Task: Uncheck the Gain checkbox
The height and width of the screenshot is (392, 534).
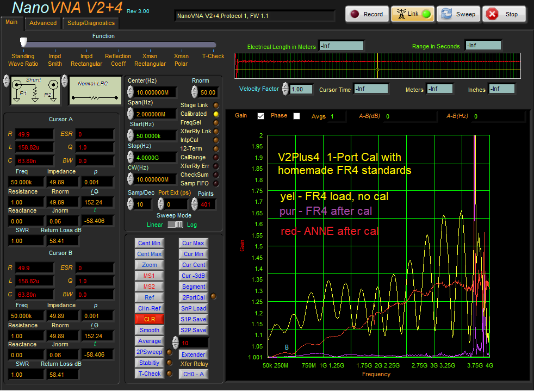Action: click(x=261, y=116)
